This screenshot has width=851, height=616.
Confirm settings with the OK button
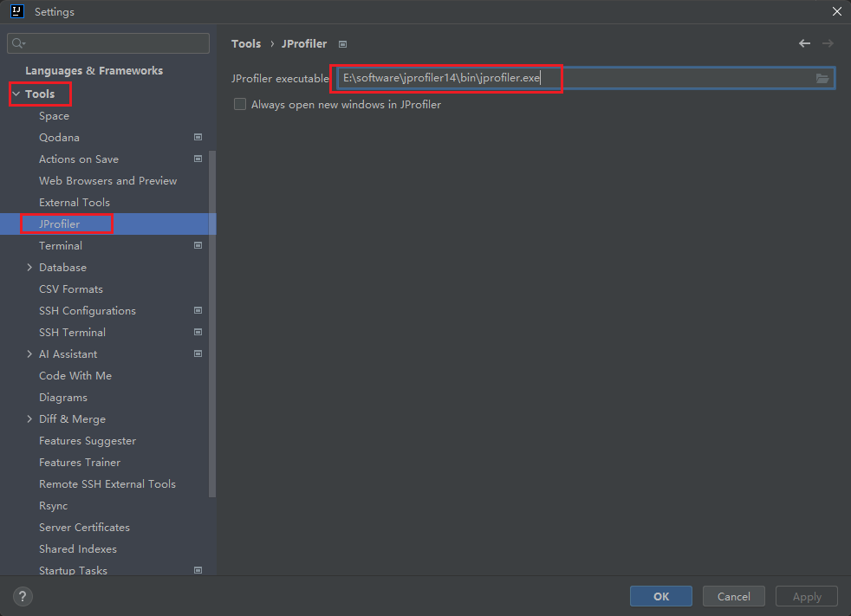pos(661,596)
